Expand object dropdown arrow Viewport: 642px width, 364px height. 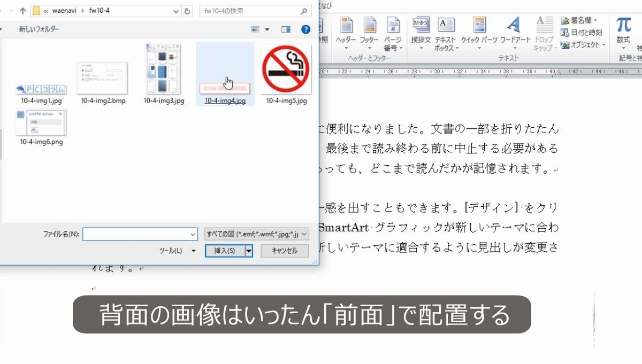point(603,45)
